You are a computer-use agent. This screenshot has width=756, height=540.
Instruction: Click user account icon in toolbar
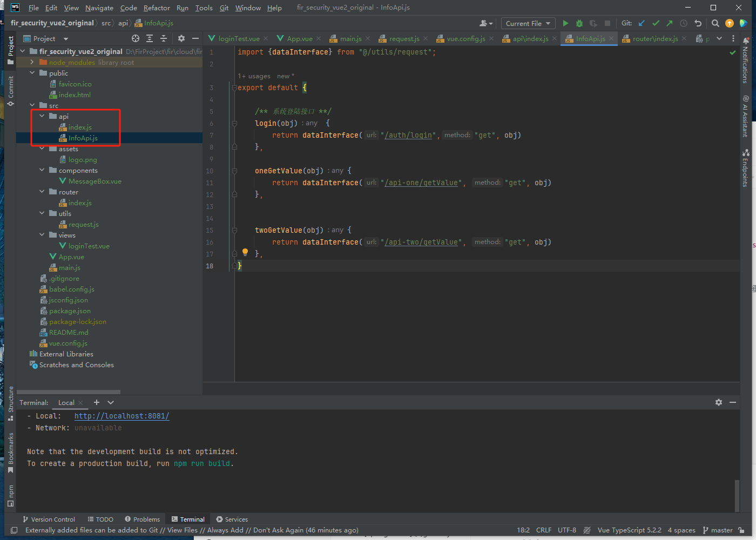(x=485, y=23)
